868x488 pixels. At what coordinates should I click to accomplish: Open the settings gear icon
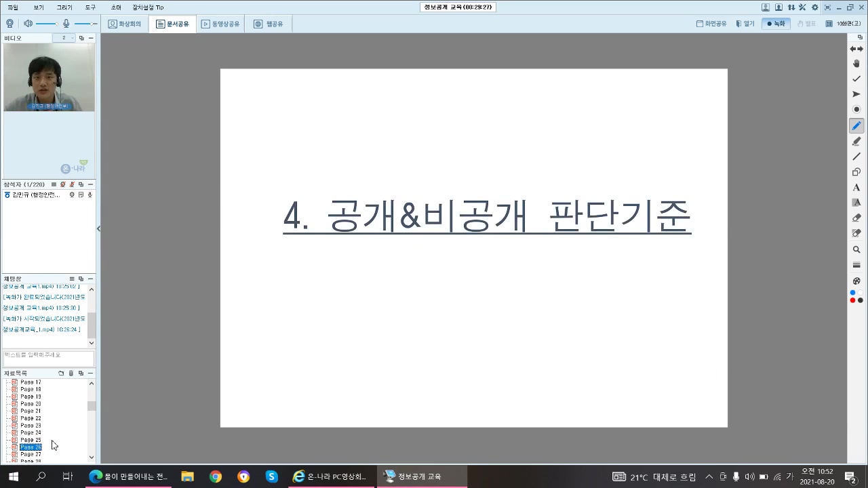pyautogui.click(x=814, y=7)
